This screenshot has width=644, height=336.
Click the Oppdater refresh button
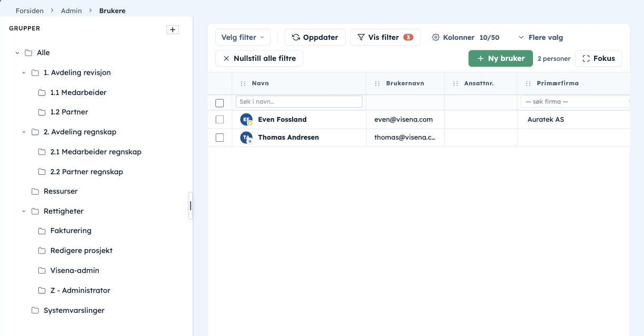pyautogui.click(x=315, y=37)
